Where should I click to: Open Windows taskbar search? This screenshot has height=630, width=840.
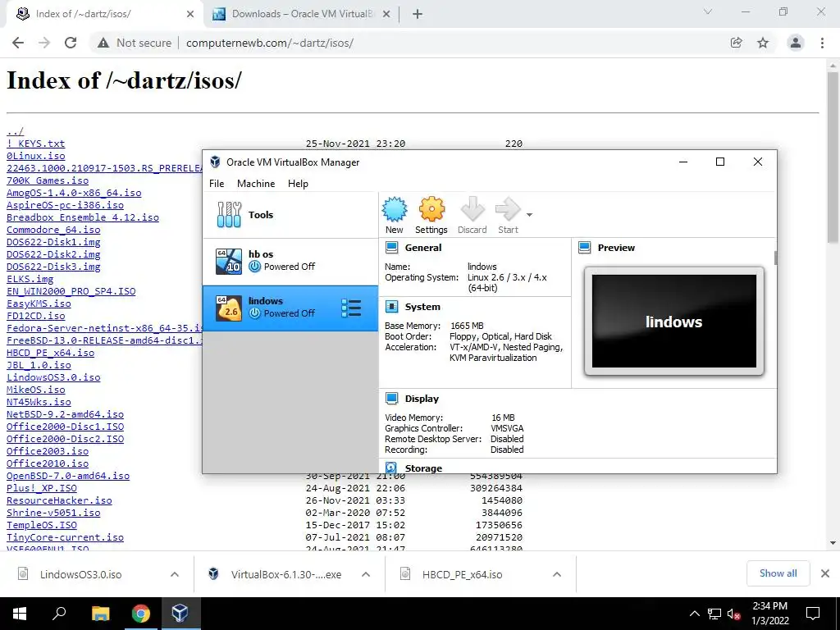tap(59, 614)
